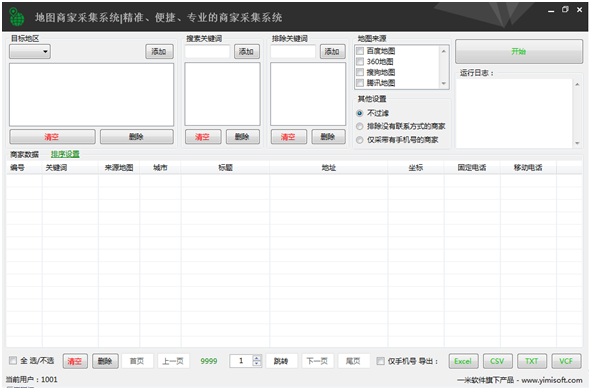591x390 pixels.
Task: Click the 排除关键词 input field
Action: click(293, 51)
